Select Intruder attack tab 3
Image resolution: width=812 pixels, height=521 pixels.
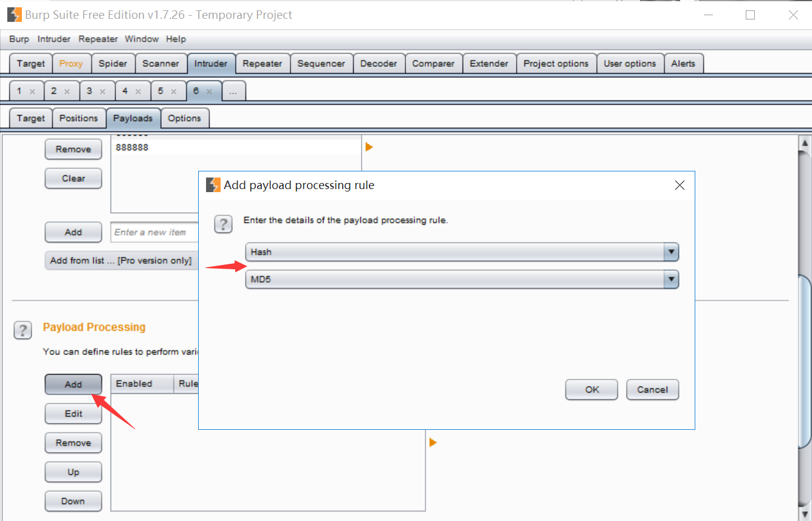(89, 91)
